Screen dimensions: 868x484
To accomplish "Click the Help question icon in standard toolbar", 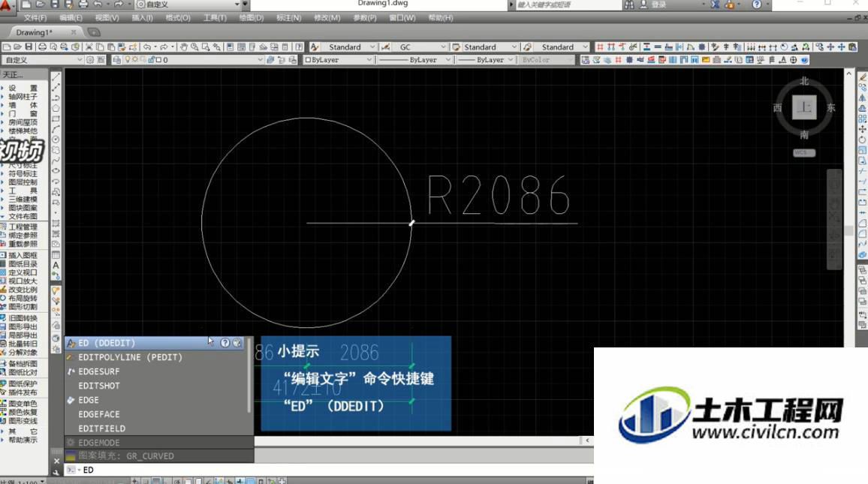I will [299, 47].
